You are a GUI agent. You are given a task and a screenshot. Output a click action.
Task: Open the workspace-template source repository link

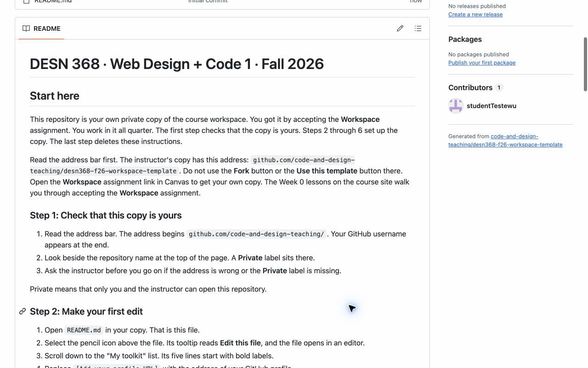coord(505,140)
